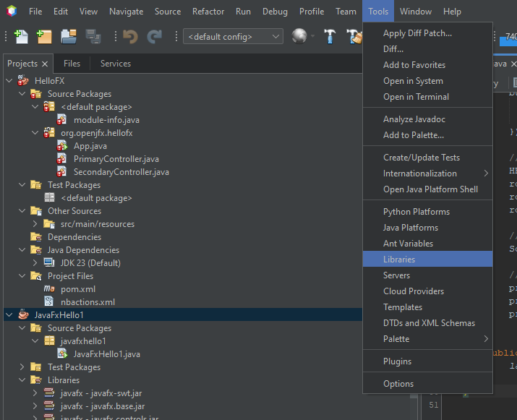The width and height of the screenshot is (517, 420).
Task: Open Options from the Tools menu
Action: click(427, 383)
